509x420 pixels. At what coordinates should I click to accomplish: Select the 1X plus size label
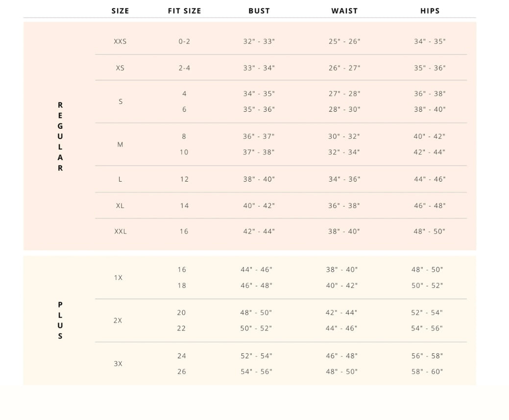(118, 278)
